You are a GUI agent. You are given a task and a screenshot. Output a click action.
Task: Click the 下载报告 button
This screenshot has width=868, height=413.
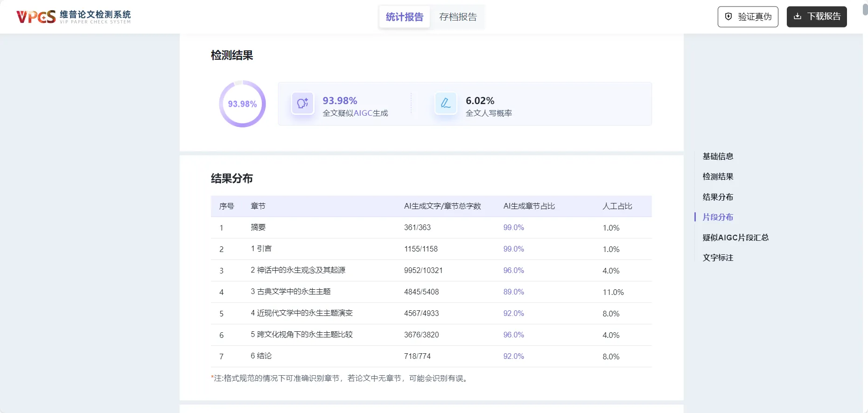pyautogui.click(x=817, y=17)
